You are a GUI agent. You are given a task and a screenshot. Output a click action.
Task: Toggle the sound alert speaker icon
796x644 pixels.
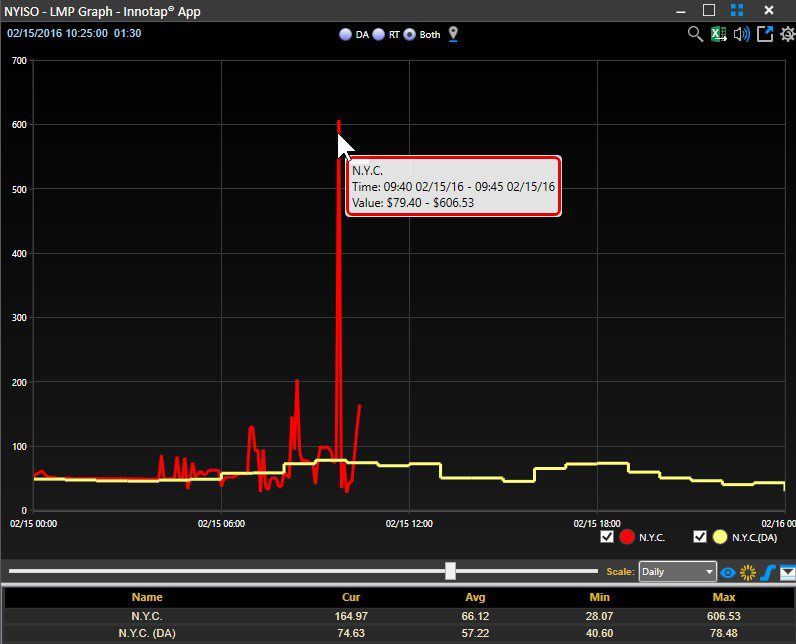coord(741,34)
